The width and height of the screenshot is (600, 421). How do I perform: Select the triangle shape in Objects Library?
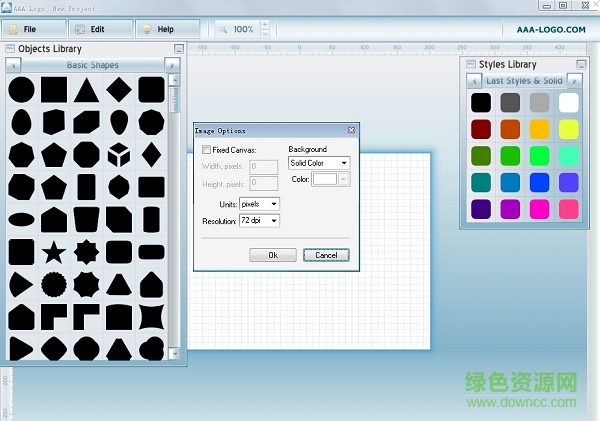(x=86, y=90)
